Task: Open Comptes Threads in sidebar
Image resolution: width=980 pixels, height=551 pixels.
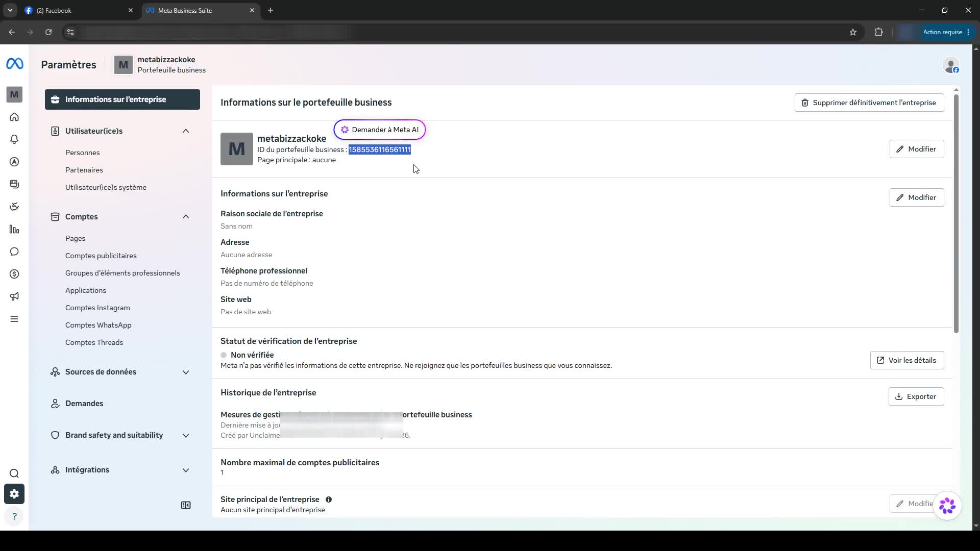Action: (x=94, y=342)
